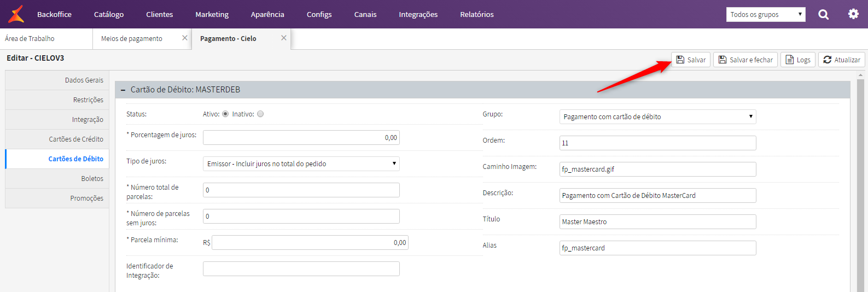Click the logo icon in the top bar
This screenshot has width=868, height=292.
16,14
